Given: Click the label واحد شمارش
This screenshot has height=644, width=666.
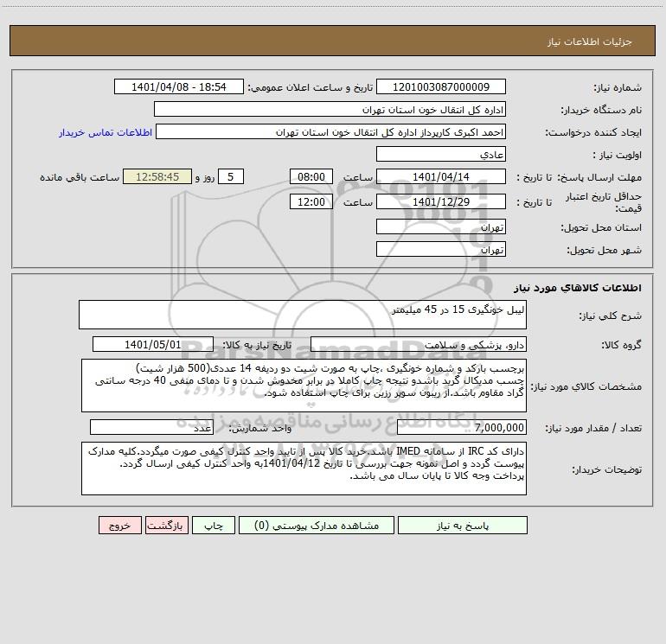Looking at the screenshot, I should tap(261, 429).
